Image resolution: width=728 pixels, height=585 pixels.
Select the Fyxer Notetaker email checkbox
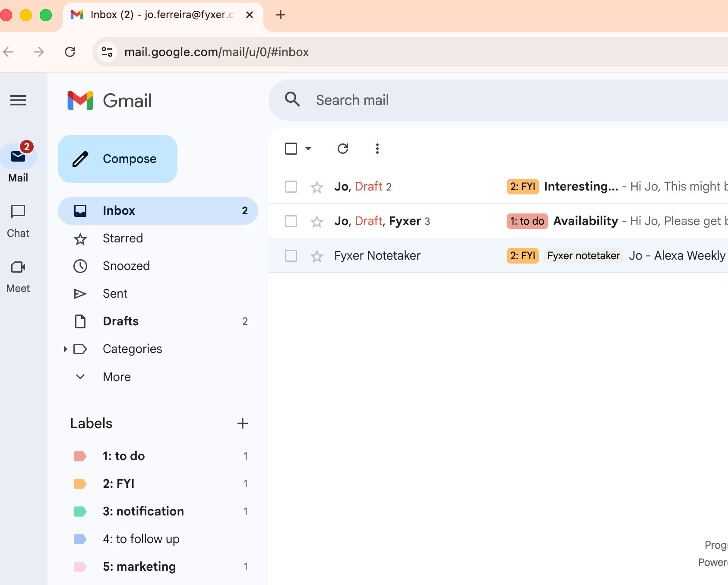[291, 256]
